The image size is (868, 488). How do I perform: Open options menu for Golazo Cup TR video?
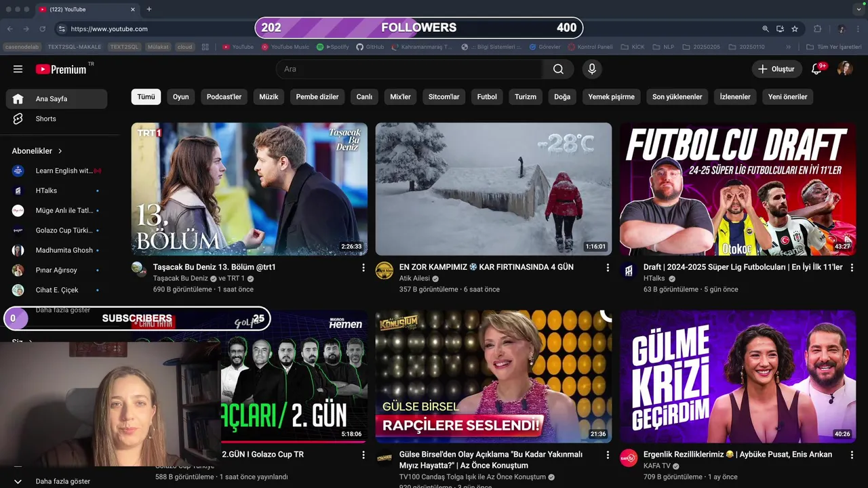(x=363, y=455)
